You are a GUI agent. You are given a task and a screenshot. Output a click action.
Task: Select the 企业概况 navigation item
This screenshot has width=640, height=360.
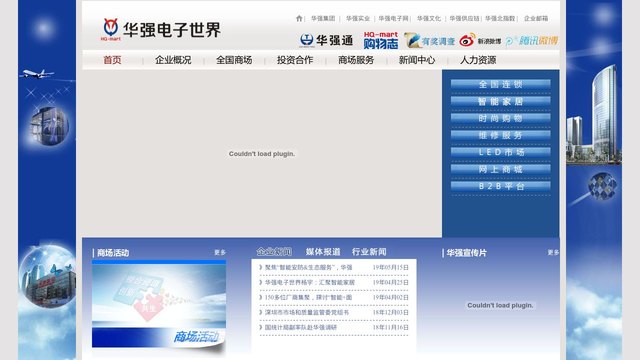click(173, 60)
